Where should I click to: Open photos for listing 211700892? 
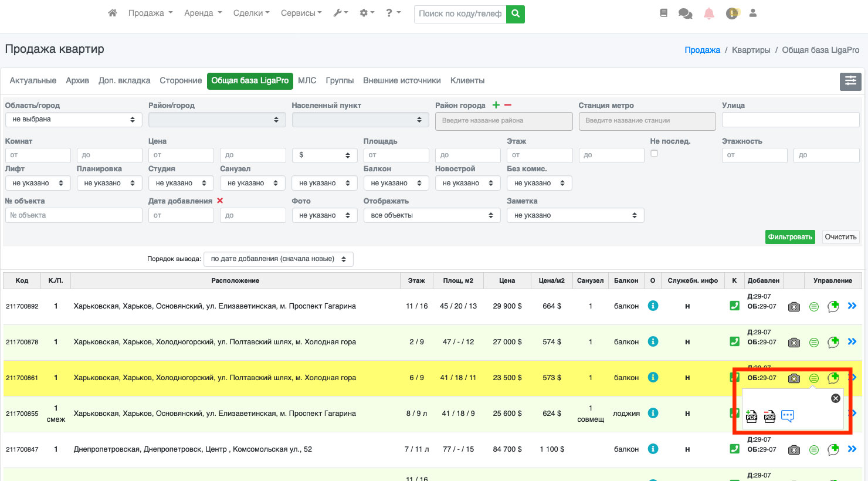tap(794, 307)
